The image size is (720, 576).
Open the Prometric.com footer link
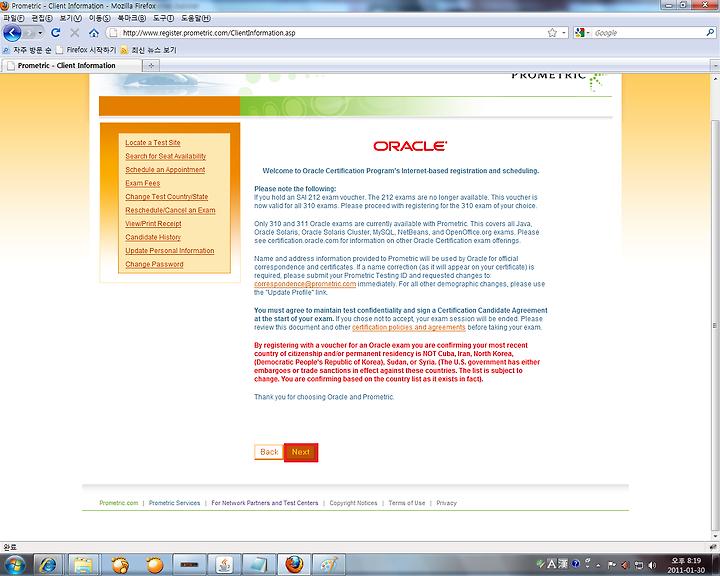tap(118, 503)
